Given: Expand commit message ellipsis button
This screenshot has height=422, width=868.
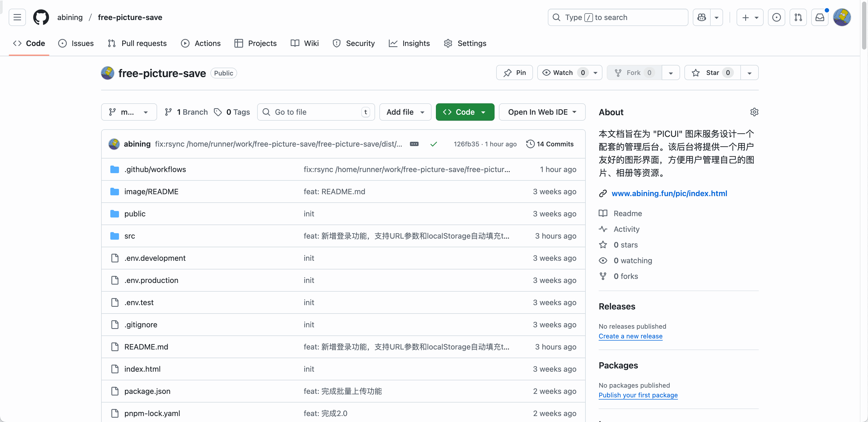Looking at the screenshot, I should pos(414,144).
